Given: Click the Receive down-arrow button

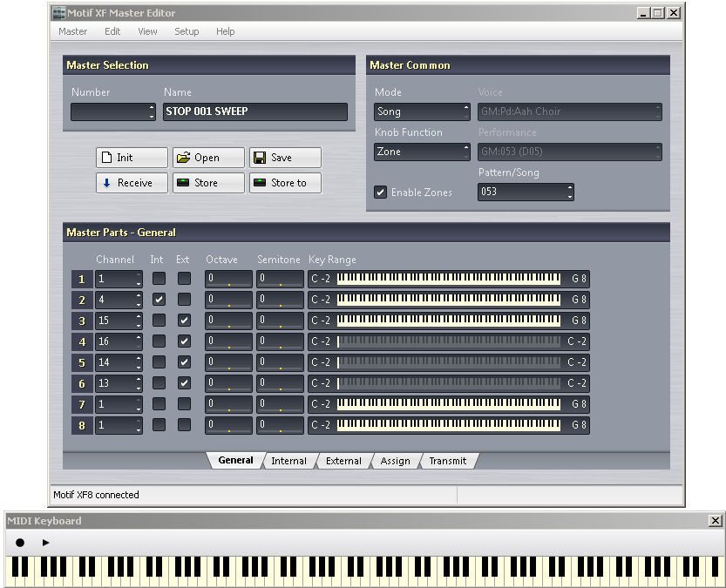Looking at the screenshot, I should [x=132, y=183].
